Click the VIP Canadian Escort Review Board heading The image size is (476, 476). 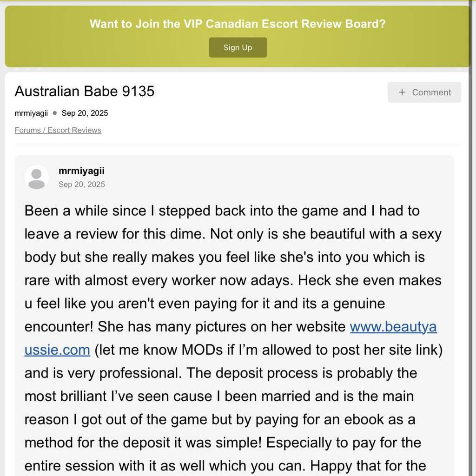pyautogui.click(x=238, y=24)
